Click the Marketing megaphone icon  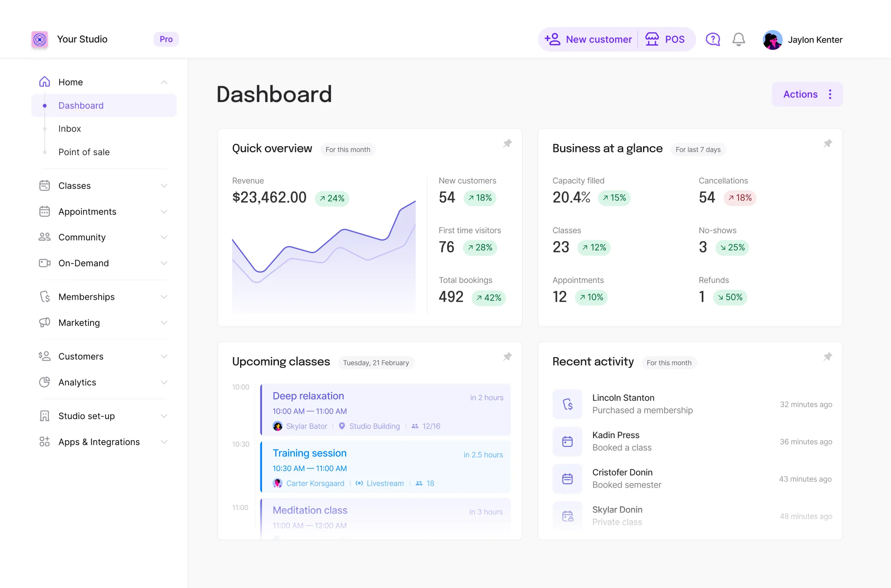45,322
